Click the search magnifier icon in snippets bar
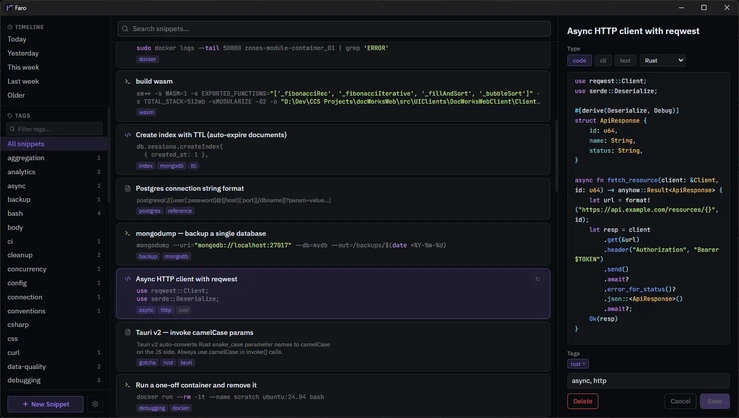This screenshot has width=739, height=418. pos(125,29)
